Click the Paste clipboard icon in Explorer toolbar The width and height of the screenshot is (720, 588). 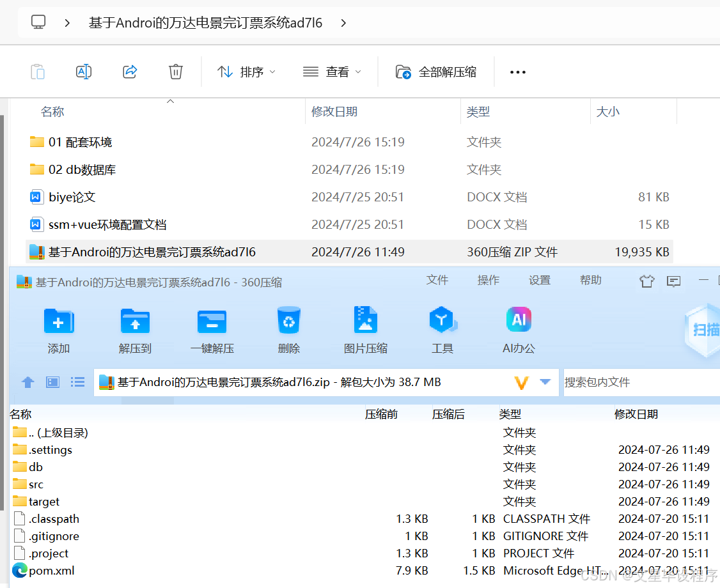(38, 72)
